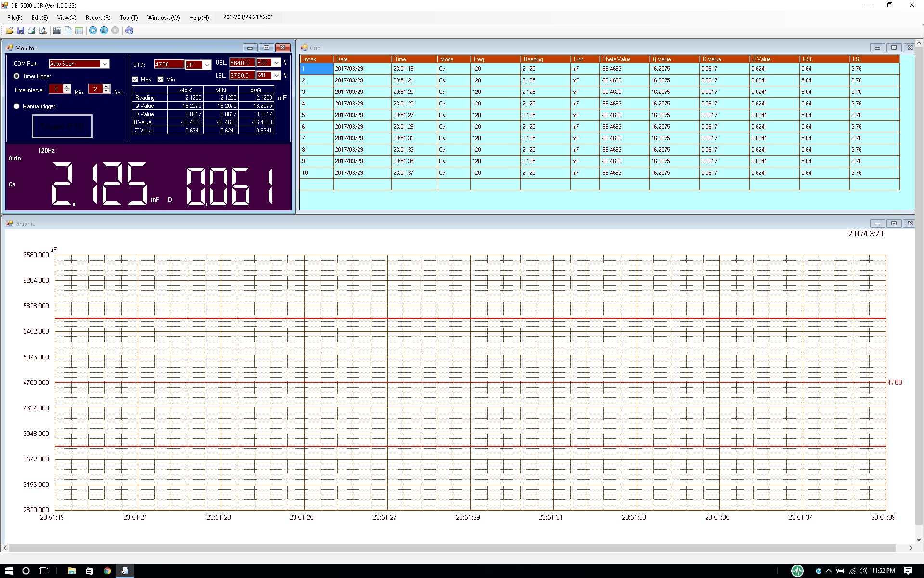Image resolution: width=924 pixels, height=578 pixels.
Task: Click the Theta Value column header
Action: pos(624,59)
